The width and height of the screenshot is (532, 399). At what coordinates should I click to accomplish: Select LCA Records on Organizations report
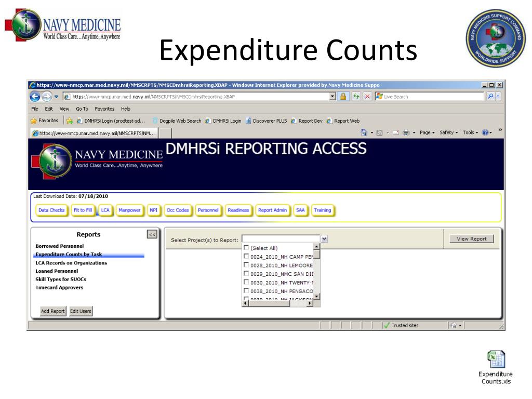point(71,263)
